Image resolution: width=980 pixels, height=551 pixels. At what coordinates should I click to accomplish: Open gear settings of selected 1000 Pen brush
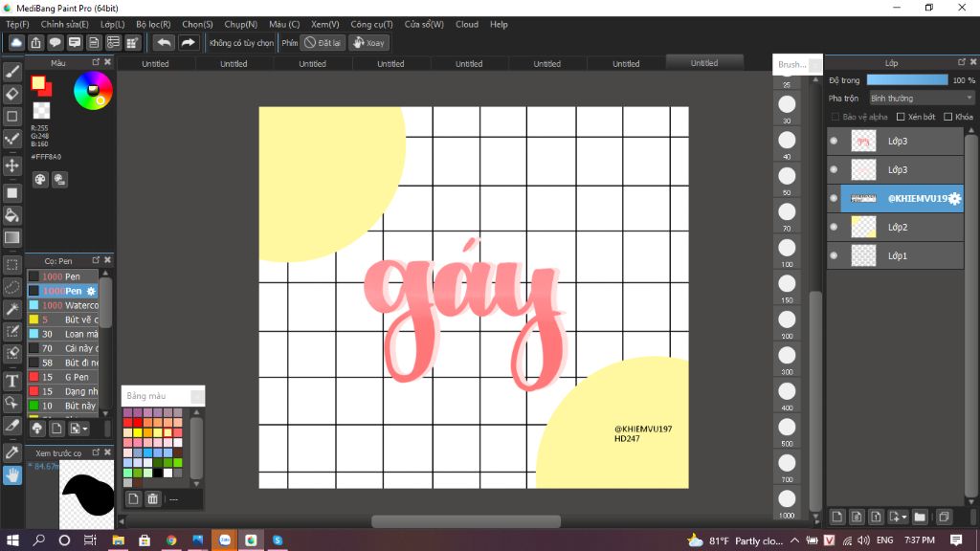click(x=91, y=291)
